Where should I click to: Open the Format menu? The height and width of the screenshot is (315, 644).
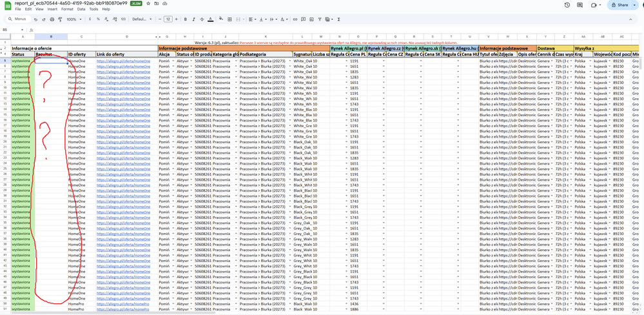pos(67,9)
